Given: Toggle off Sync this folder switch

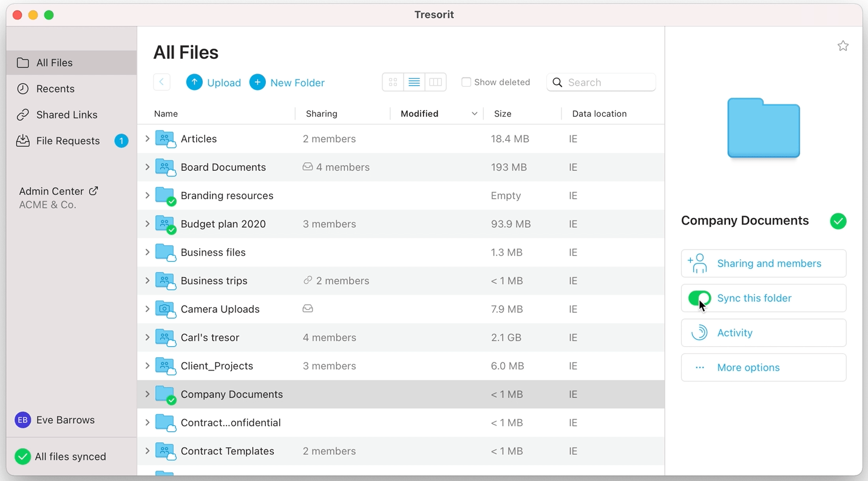Looking at the screenshot, I should pyautogui.click(x=700, y=298).
